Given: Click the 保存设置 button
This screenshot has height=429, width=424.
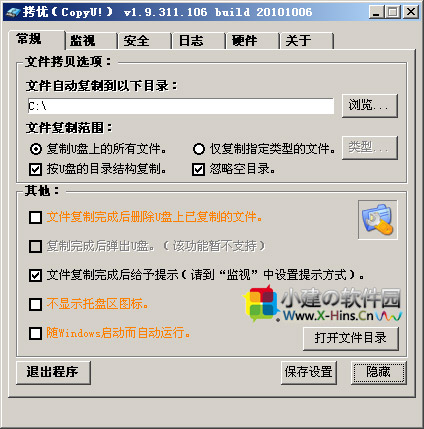Looking at the screenshot, I should coord(309,372).
